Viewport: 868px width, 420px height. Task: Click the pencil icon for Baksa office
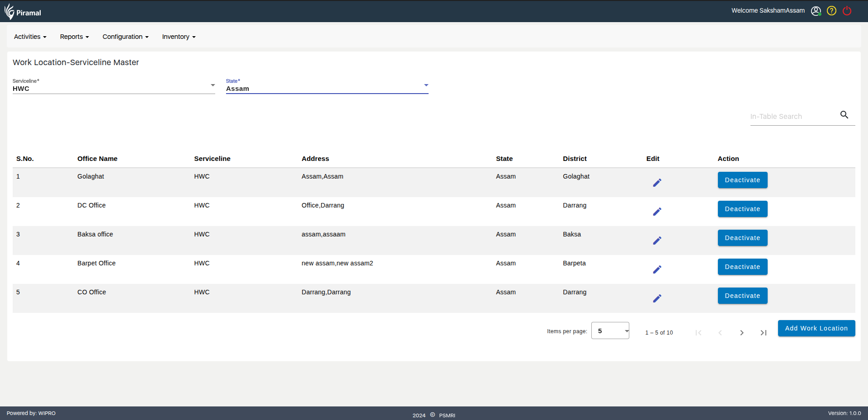point(657,241)
